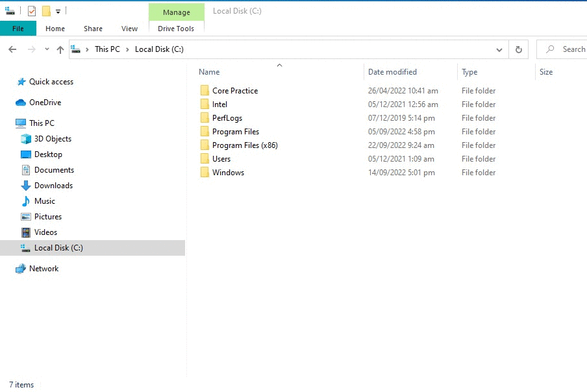587x392 pixels.
Task: Expand the chevron before This PC breadcrumb
Action: coord(87,49)
